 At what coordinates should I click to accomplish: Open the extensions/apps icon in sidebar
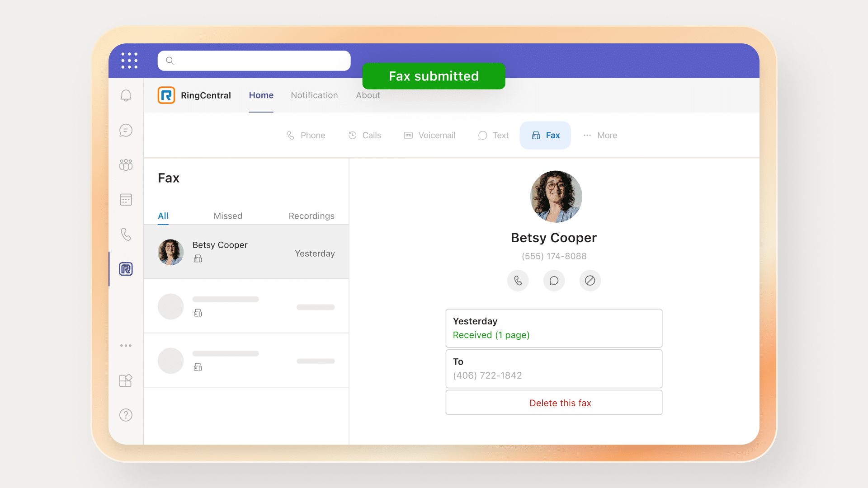pos(126,380)
